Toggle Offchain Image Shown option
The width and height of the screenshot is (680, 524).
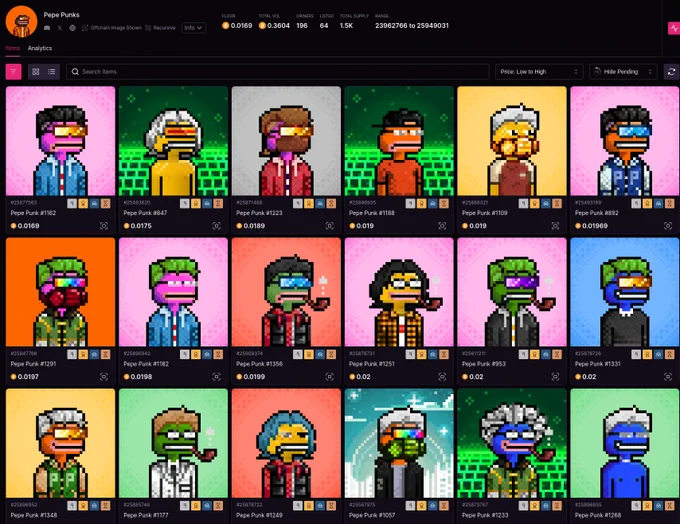[x=112, y=28]
